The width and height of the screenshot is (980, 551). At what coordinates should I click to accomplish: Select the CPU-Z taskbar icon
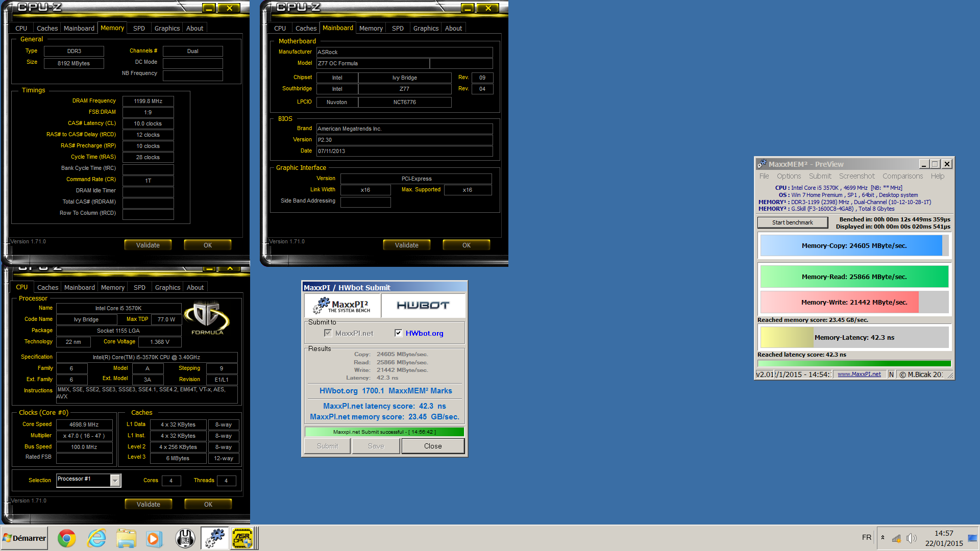pyautogui.click(x=243, y=538)
